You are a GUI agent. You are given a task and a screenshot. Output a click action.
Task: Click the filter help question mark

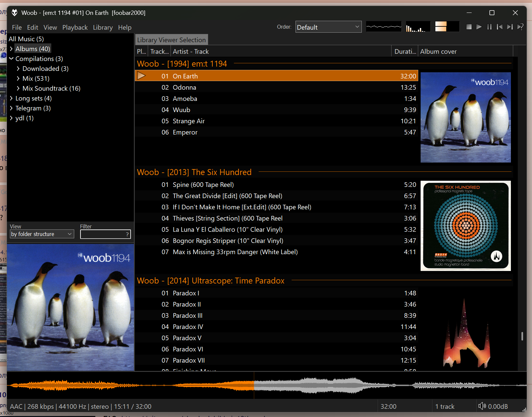pos(127,234)
